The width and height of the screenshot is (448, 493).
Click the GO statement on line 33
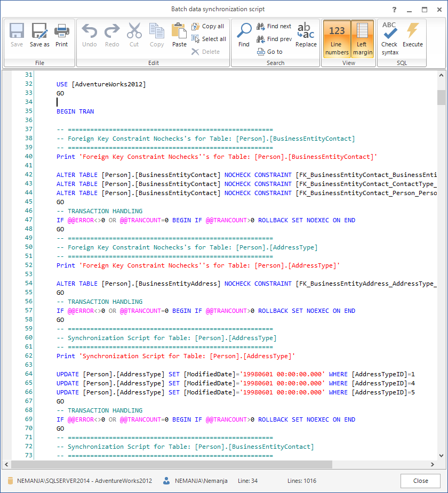[60, 93]
